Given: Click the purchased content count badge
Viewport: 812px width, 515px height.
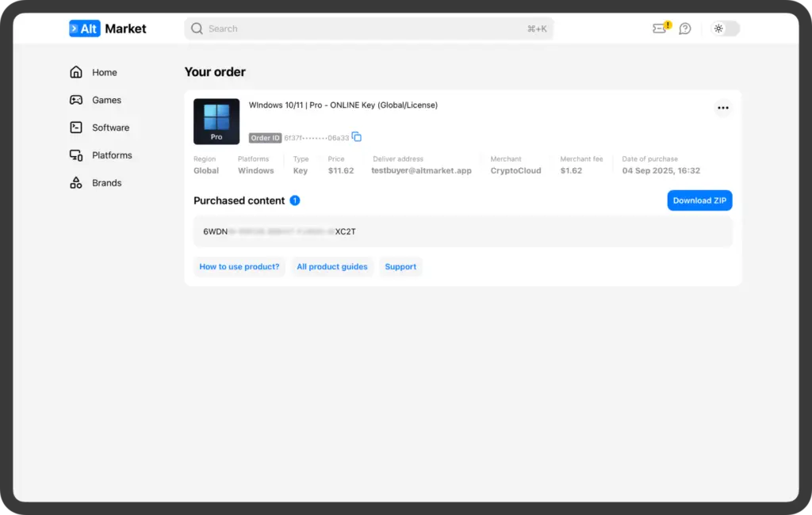Looking at the screenshot, I should 295,200.
